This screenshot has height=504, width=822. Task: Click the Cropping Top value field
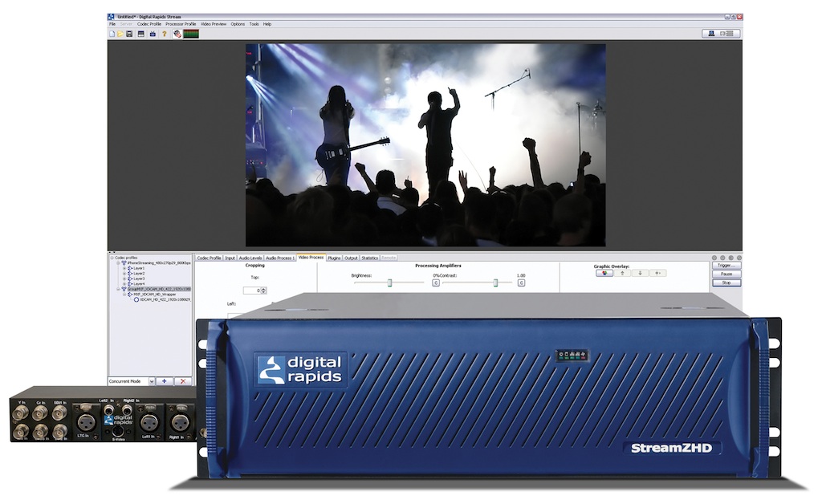(252, 291)
